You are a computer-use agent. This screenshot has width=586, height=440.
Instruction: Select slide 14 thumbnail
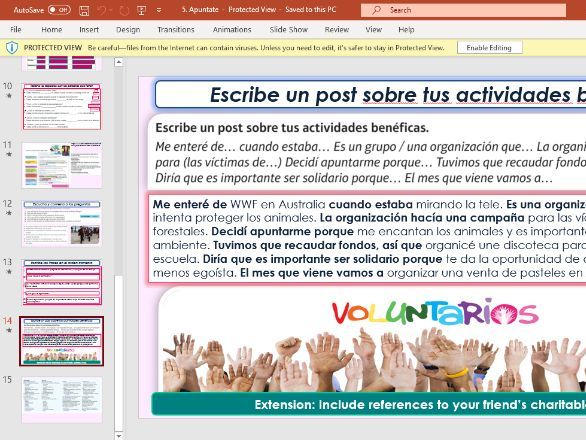62,341
